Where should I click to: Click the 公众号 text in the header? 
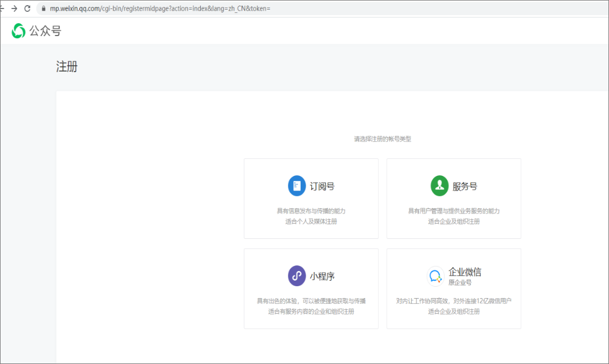[x=45, y=31]
